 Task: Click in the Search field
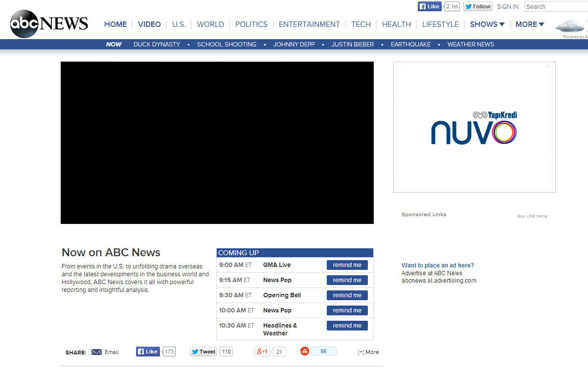click(x=556, y=7)
